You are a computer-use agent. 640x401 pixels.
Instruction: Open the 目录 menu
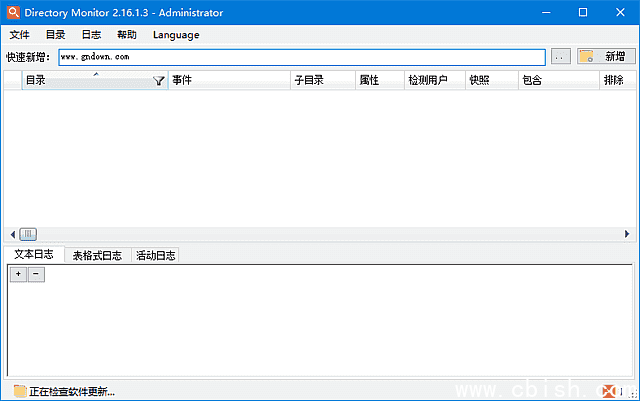click(56, 35)
